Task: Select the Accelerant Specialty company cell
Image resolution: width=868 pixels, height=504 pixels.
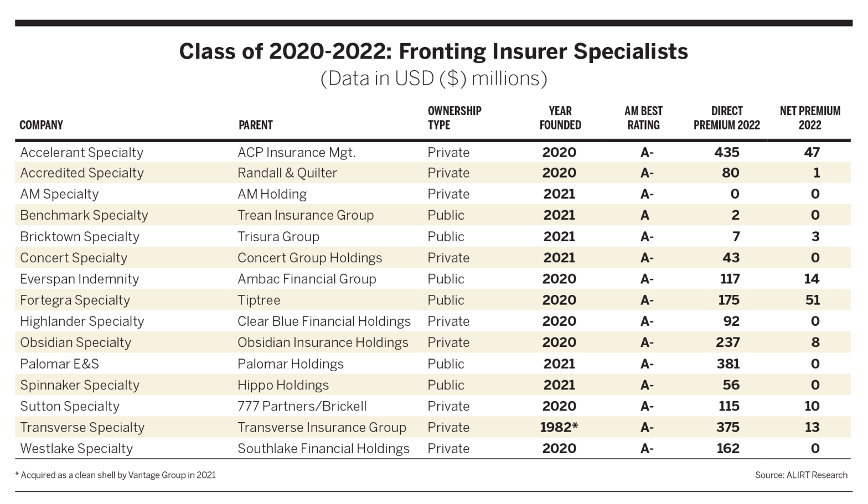Action: [81, 152]
